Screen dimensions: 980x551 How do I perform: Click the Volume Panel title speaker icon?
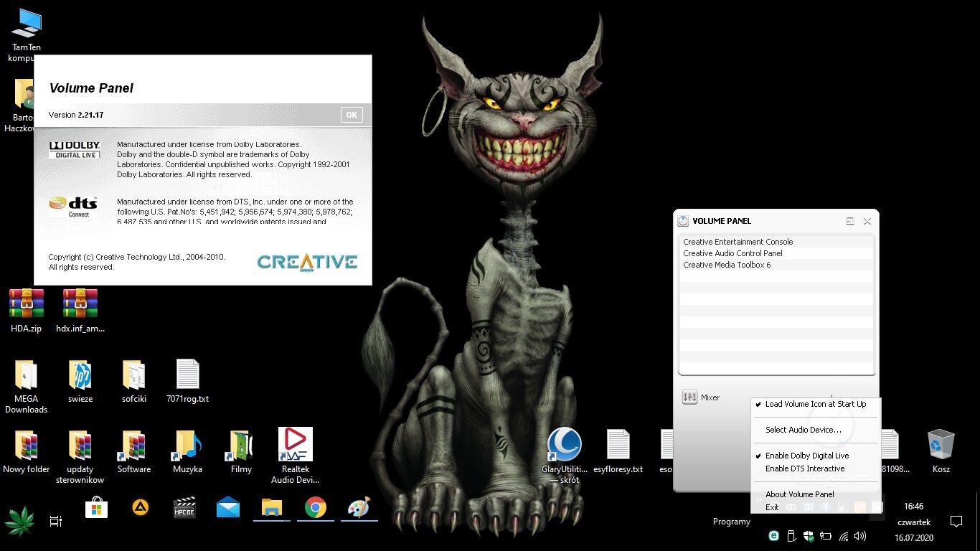[x=683, y=221]
